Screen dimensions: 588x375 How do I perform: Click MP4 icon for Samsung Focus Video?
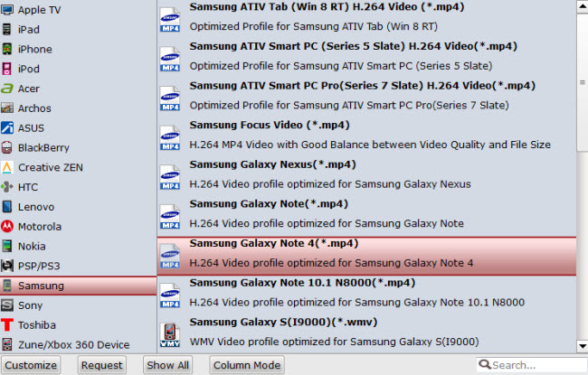pyautogui.click(x=170, y=138)
